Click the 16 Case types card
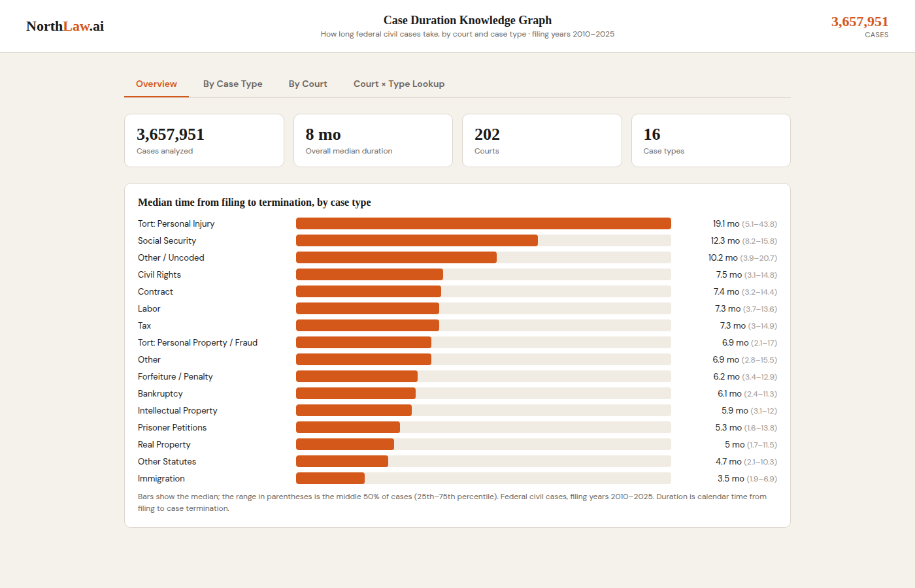 [711, 140]
